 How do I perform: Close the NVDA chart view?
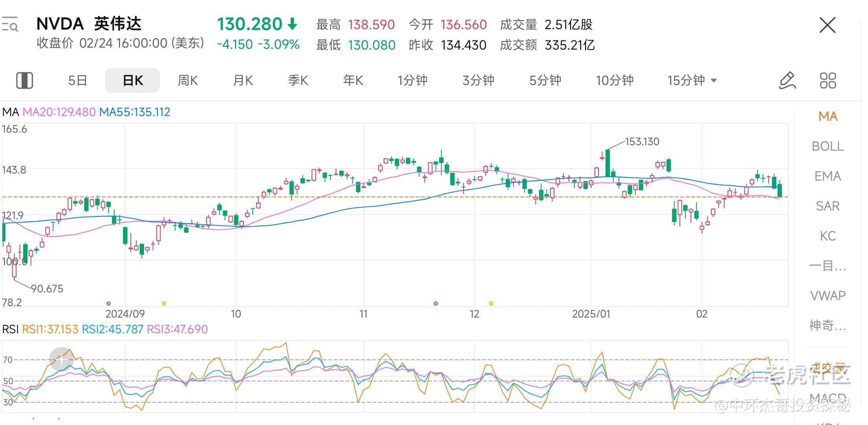coord(827,25)
